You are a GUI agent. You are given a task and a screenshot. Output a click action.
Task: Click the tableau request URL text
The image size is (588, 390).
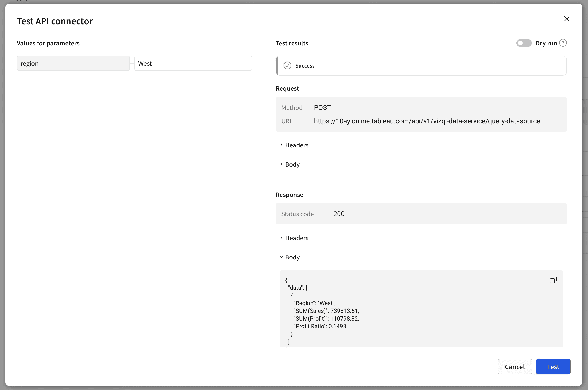[x=427, y=121]
